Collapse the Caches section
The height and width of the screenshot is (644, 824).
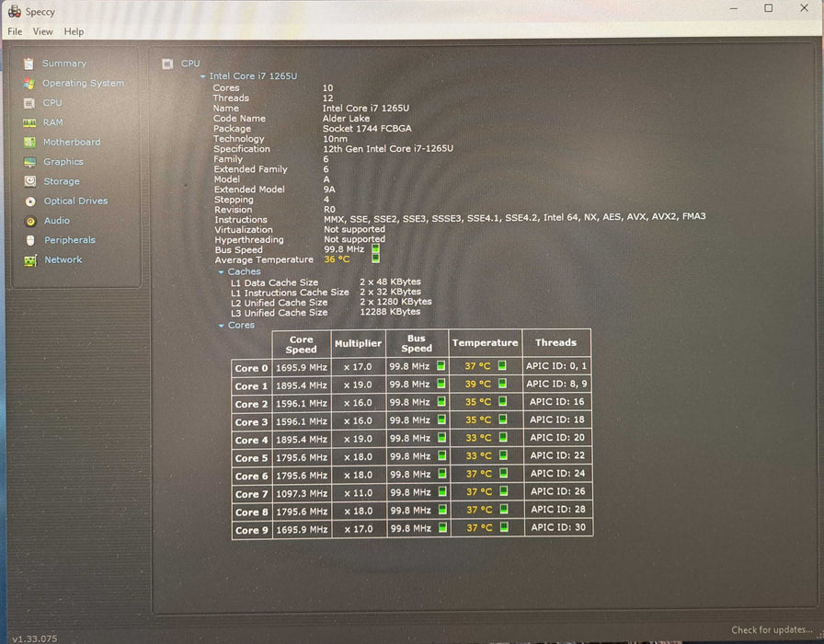[x=222, y=272]
